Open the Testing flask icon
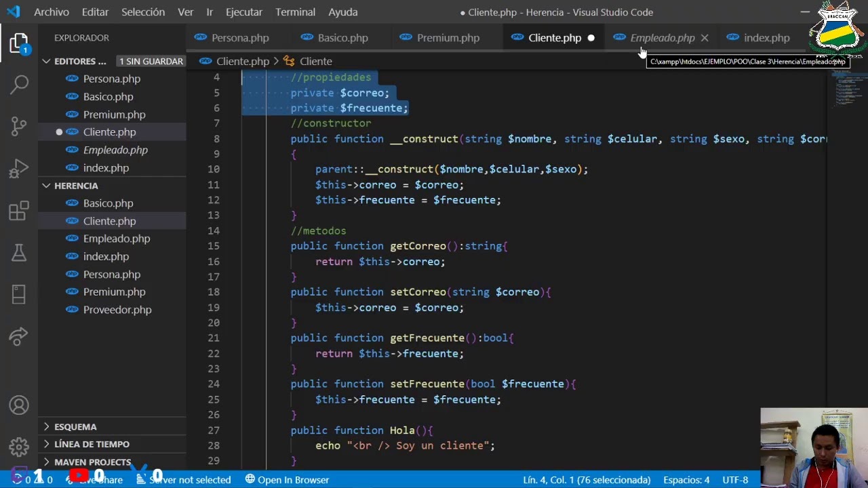The height and width of the screenshot is (488, 868). 19,253
